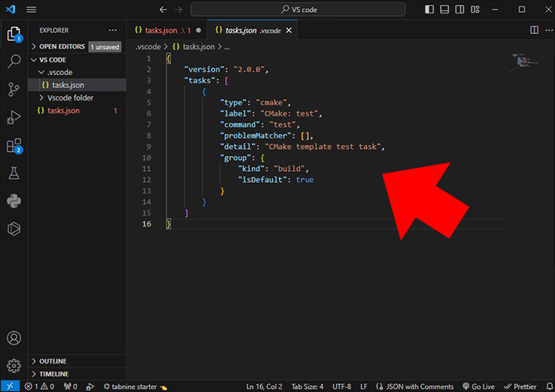This screenshot has height=392, width=555.
Task: Open the Search view in activity bar
Action: coord(13,61)
